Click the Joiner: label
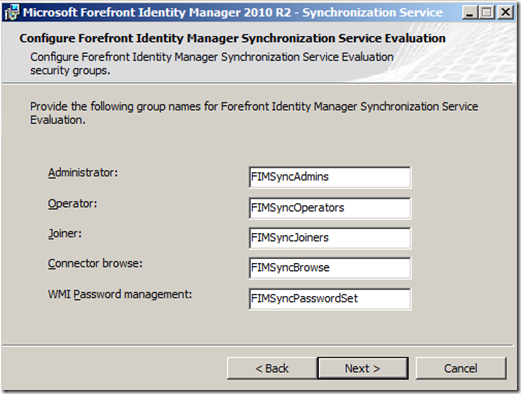This screenshot has height=394, width=521. (65, 233)
